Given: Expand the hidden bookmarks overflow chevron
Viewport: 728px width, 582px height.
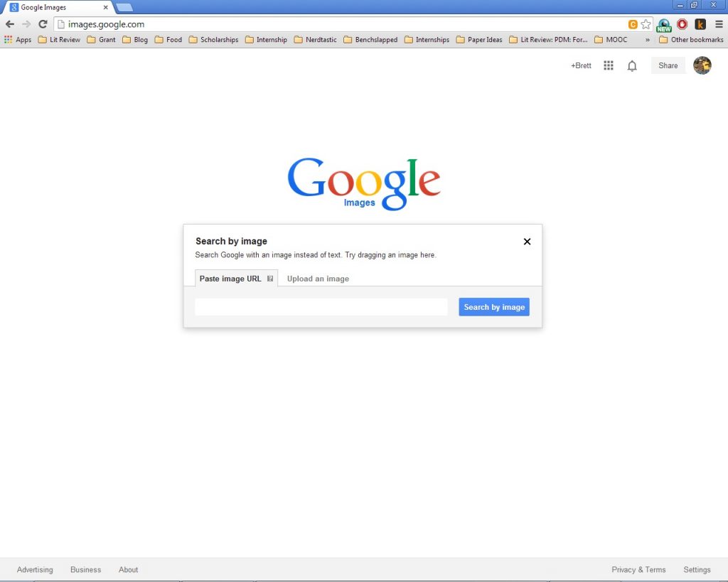Looking at the screenshot, I should tap(647, 40).
